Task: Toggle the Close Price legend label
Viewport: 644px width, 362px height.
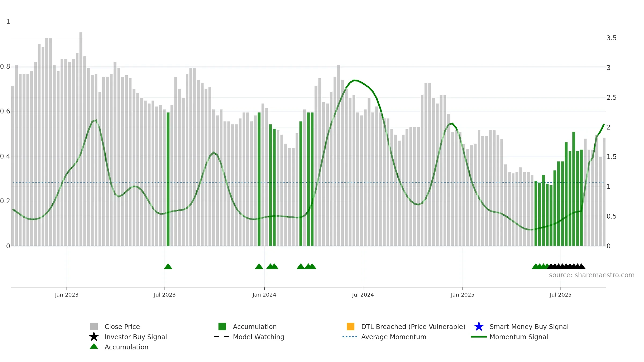Action: [x=122, y=327]
